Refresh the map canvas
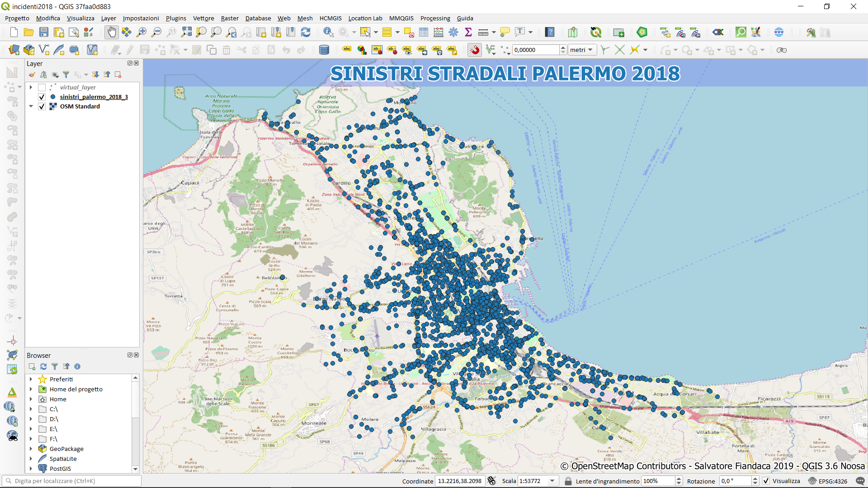Viewport: 868px width, 488px height. (x=306, y=32)
